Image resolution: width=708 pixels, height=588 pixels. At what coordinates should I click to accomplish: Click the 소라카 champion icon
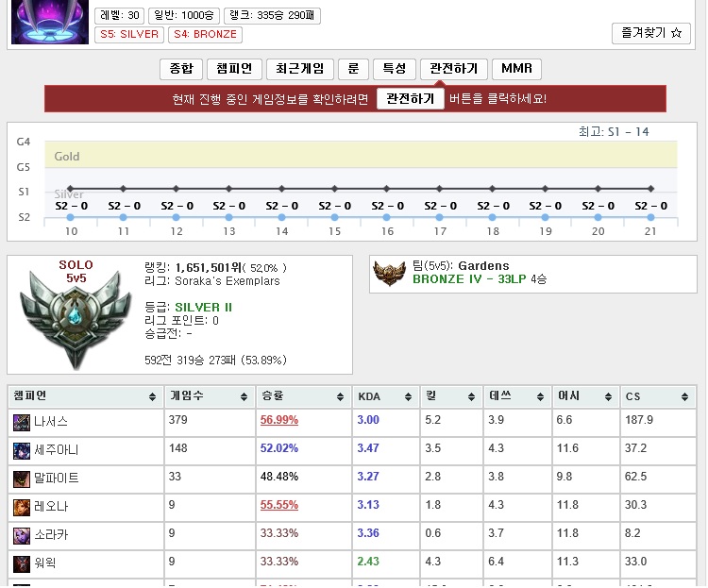(21, 535)
